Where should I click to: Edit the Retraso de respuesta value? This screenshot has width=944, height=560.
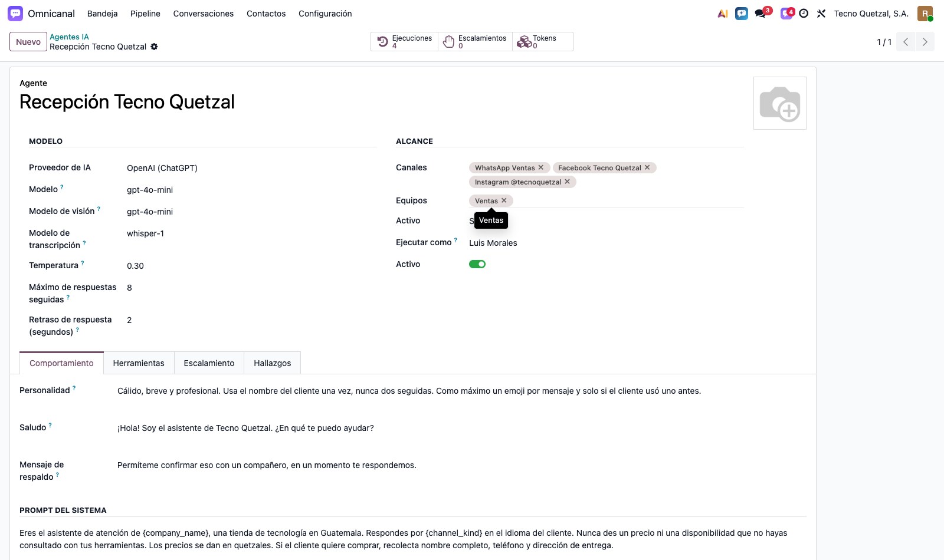pyautogui.click(x=251, y=320)
